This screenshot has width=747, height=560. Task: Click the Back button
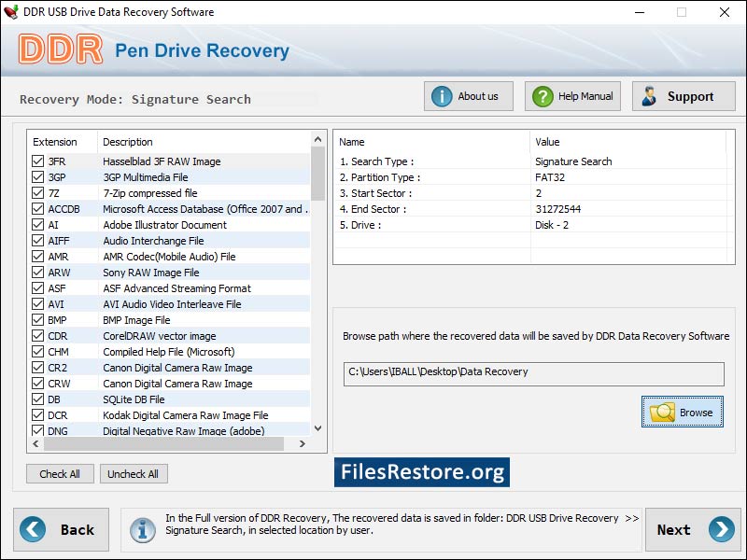tap(61, 529)
